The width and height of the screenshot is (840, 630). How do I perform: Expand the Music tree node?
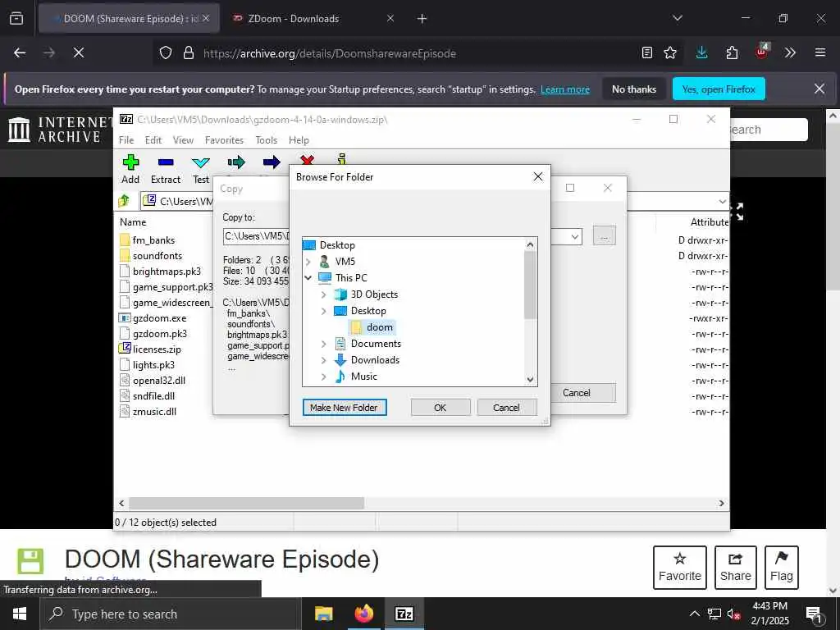click(x=323, y=377)
